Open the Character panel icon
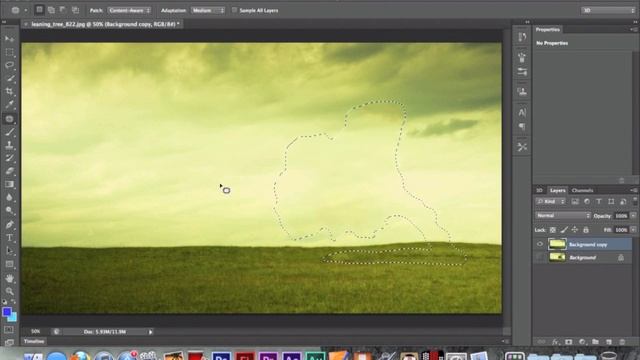 (x=522, y=112)
